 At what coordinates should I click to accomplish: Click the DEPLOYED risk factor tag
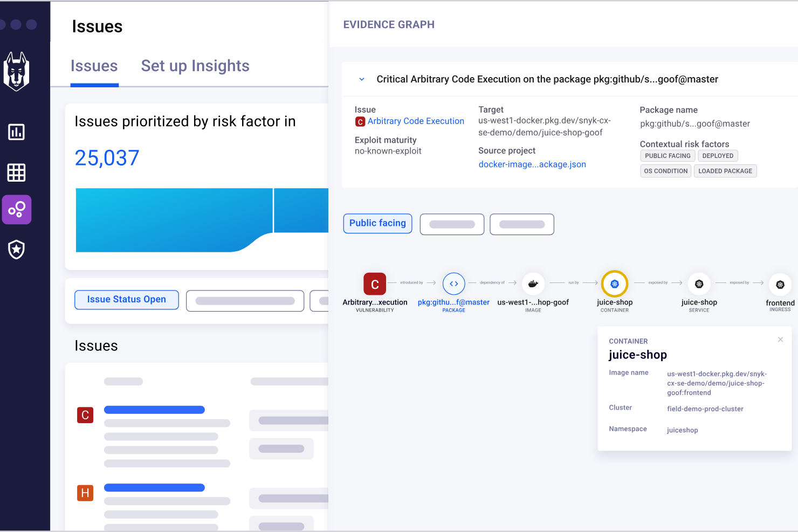[x=718, y=156]
